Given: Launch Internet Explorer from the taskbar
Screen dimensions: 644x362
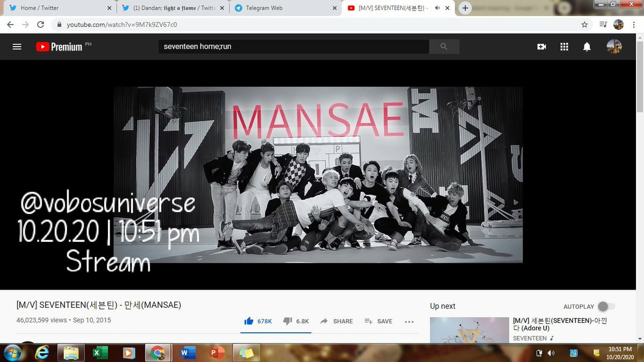Looking at the screenshot, I should click(42, 353).
